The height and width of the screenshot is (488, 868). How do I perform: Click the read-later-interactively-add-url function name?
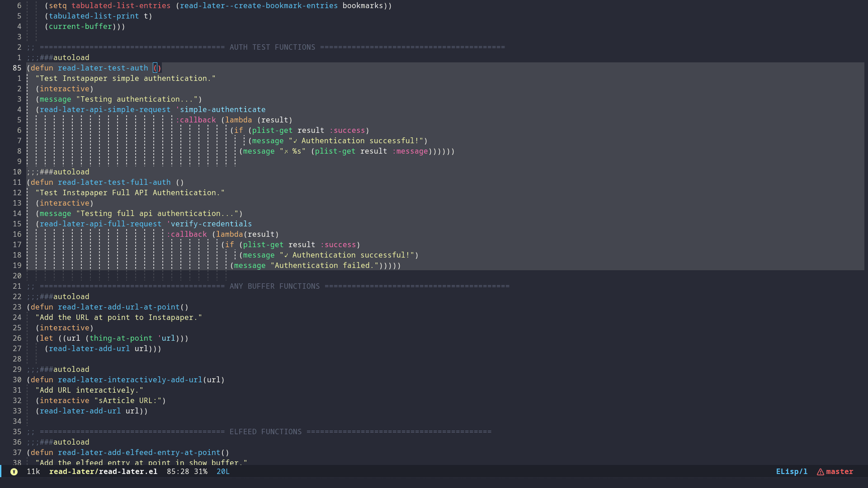130,380
